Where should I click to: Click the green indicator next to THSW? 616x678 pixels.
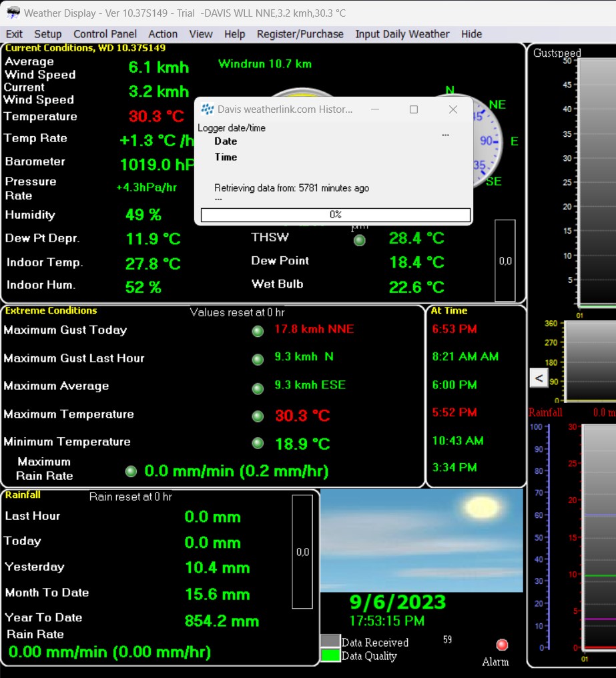tap(359, 240)
